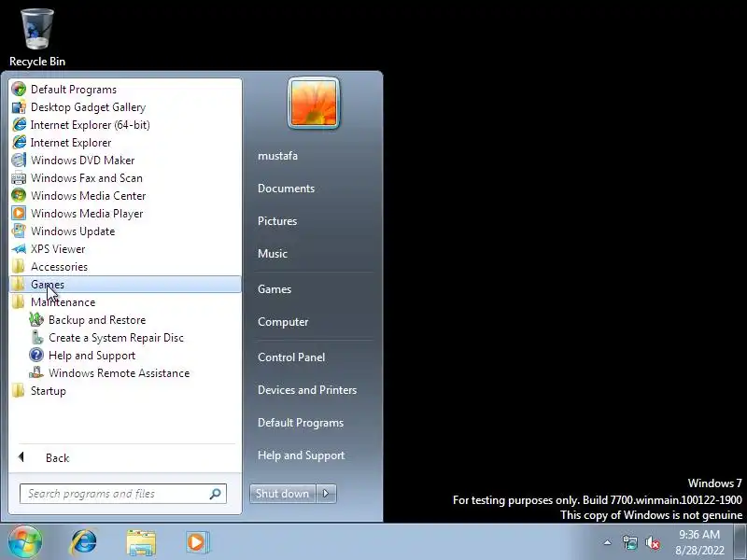Viewport: 747px width, 560px height.
Task: Open the Recycle Bin desktop icon
Action: tap(37, 38)
